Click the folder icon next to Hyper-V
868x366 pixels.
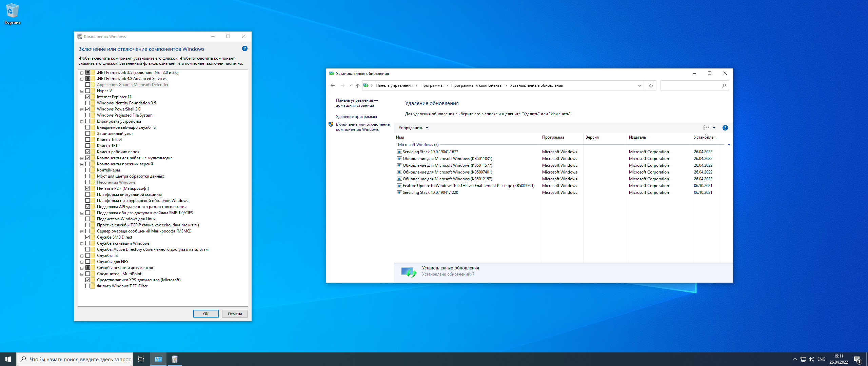tap(93, 91)
